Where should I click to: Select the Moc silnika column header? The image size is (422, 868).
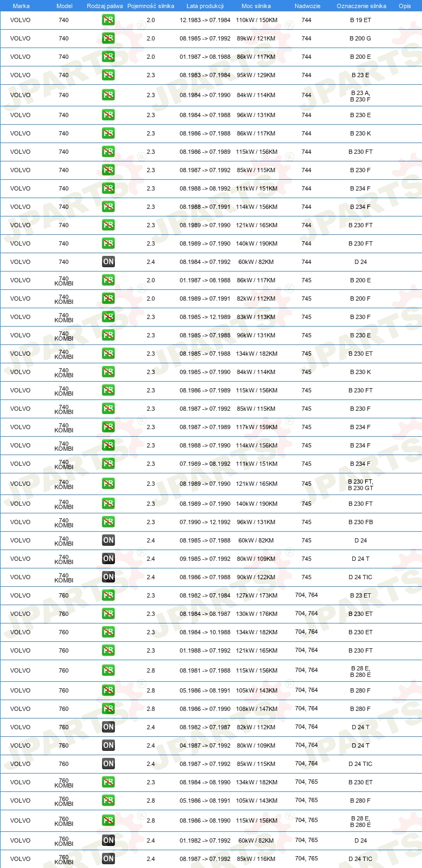pos(256,6)
